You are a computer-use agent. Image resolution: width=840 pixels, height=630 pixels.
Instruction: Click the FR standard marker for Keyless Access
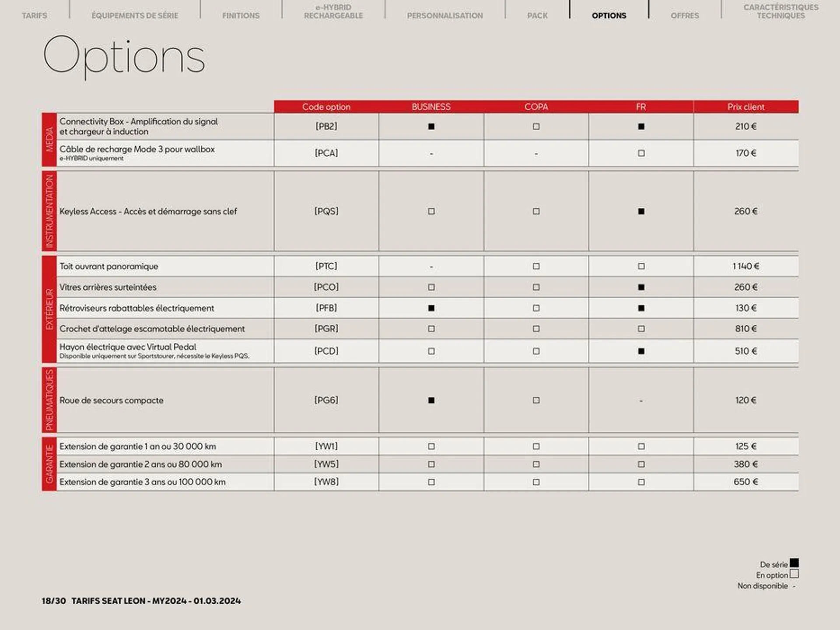(641, 211)
